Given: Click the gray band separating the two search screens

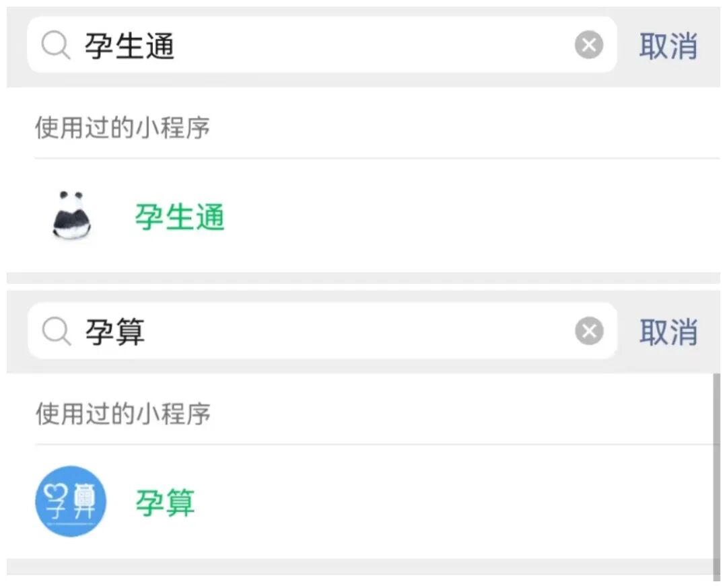Looking at the screenshot, I should pos(363,278).
